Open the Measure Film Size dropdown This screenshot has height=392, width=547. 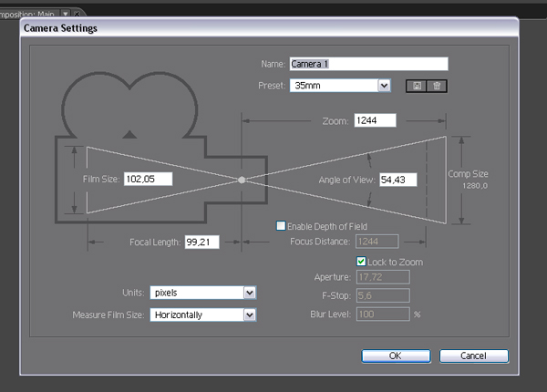(x=249, y=315)
